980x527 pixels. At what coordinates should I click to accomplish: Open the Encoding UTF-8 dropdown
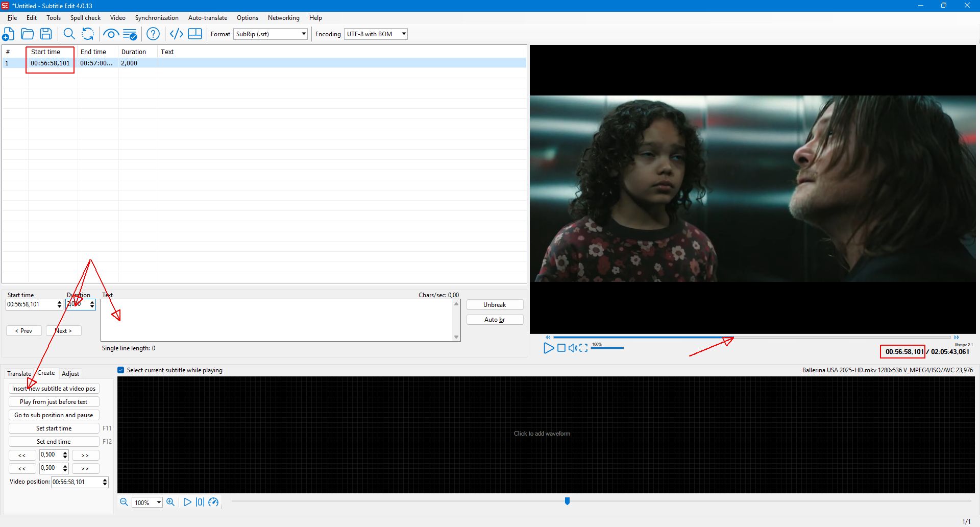coord(376,34)
